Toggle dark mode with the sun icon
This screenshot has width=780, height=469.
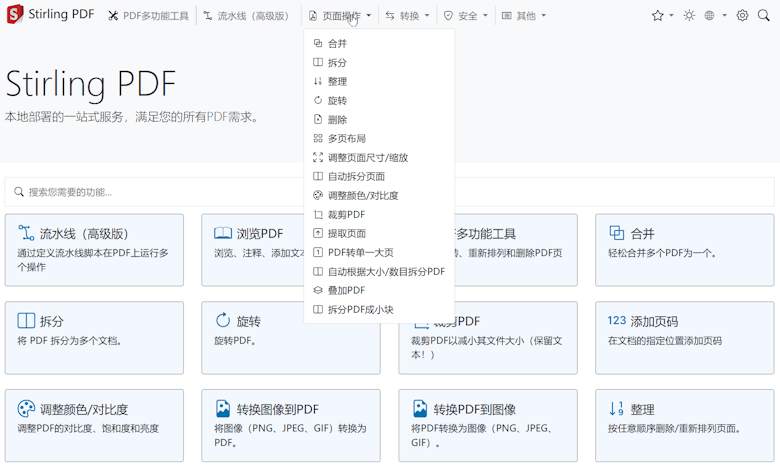point(689,16)
